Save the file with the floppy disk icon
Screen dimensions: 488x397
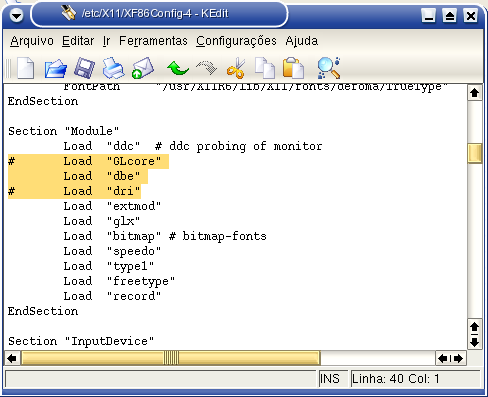click(x=84, y=68)
